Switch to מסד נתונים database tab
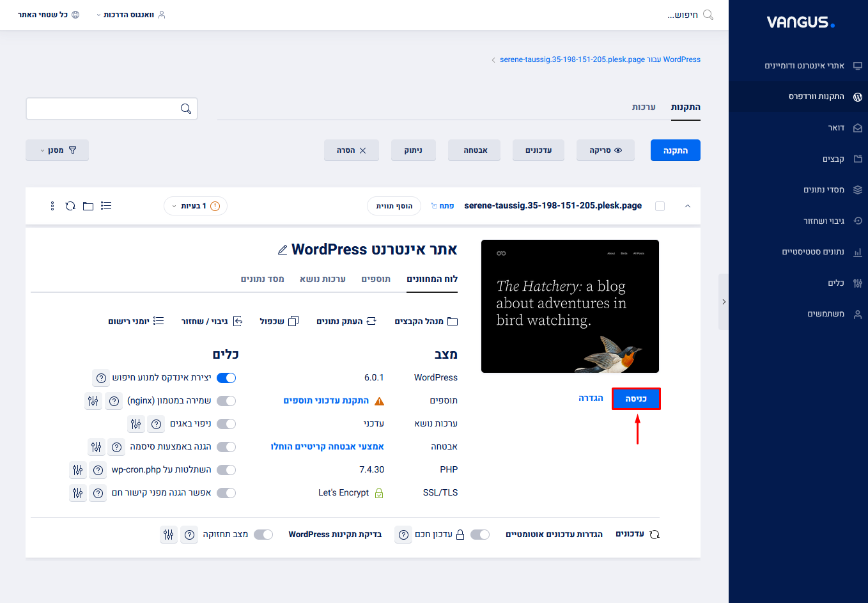This screenshot has height=603, width=868. [x=262, y=279]
